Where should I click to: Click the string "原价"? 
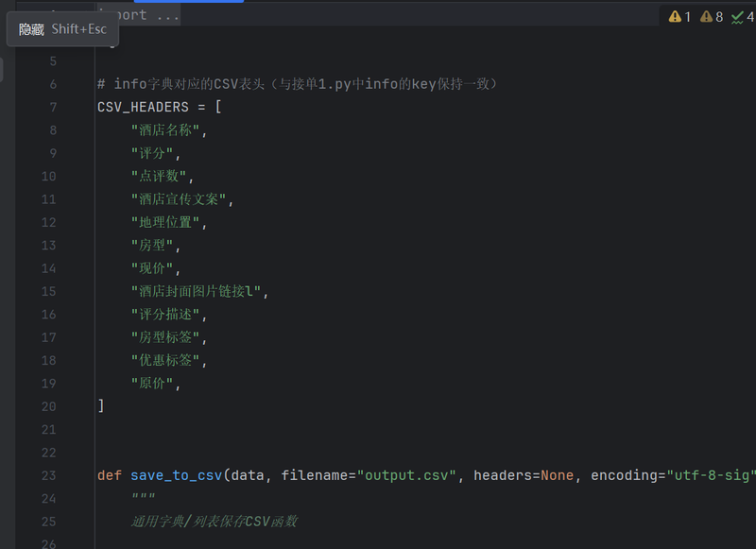click(x=152, y=384)
